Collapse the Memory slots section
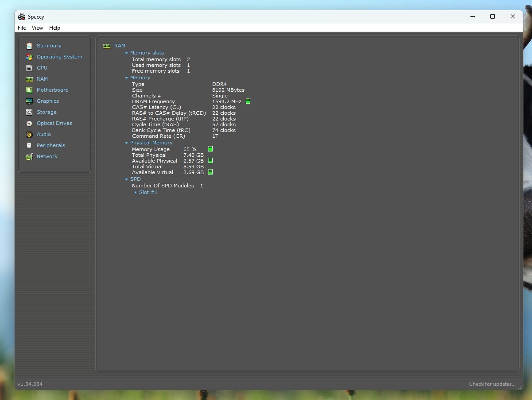The image size is (532, 400). pyautogui.click(x=126, y=53)
